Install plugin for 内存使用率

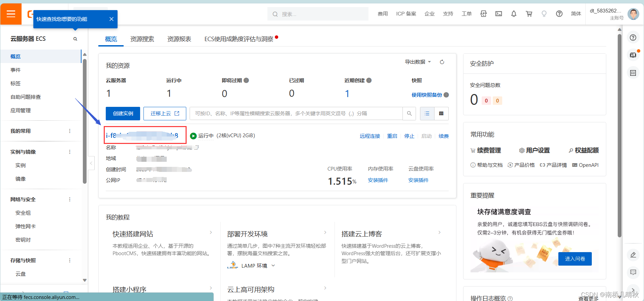pos(378,180)
